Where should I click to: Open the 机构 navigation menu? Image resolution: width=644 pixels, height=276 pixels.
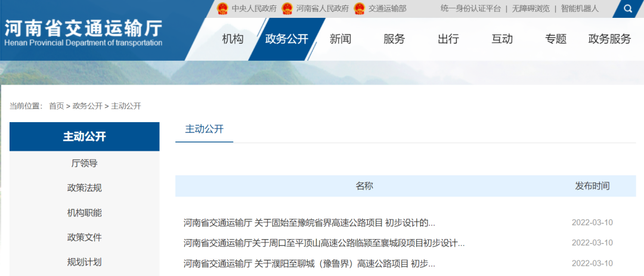click(233, 39)
